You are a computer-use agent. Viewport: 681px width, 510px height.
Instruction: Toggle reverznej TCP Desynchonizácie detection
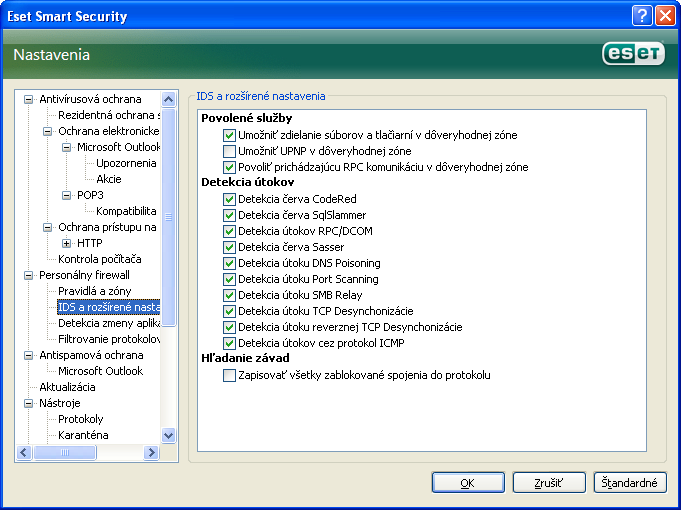click(229, 327)
